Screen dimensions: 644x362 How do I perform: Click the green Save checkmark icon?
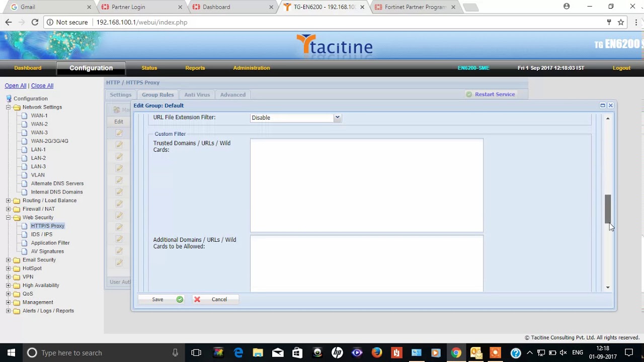pos(180,299)
